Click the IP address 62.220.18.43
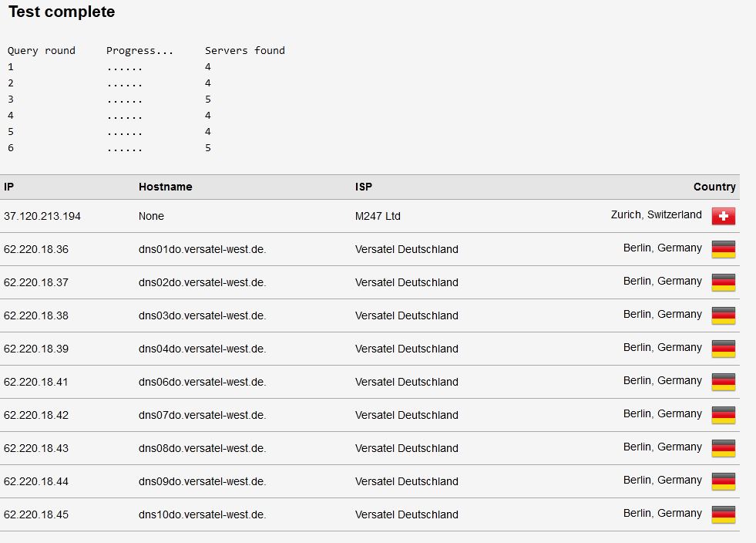Image resolution: width=756 pixels, height=543 pixels. click(36, 448)
